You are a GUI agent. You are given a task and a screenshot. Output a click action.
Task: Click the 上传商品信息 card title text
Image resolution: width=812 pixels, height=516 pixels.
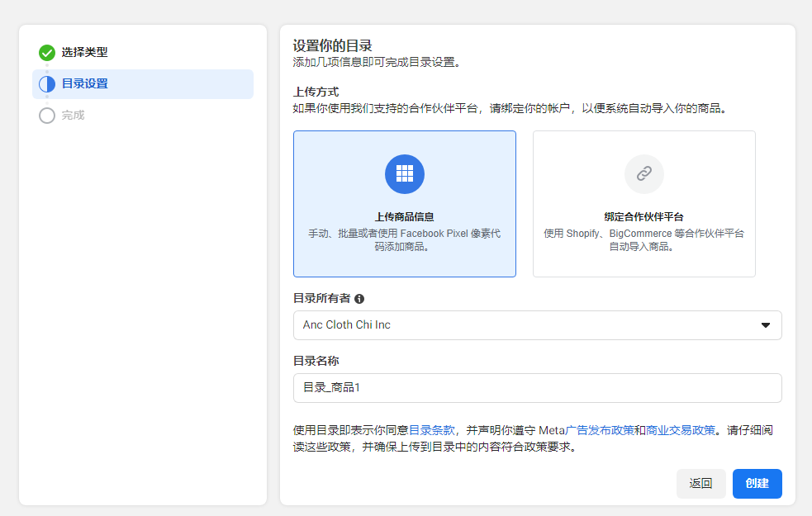pos(405,217)
